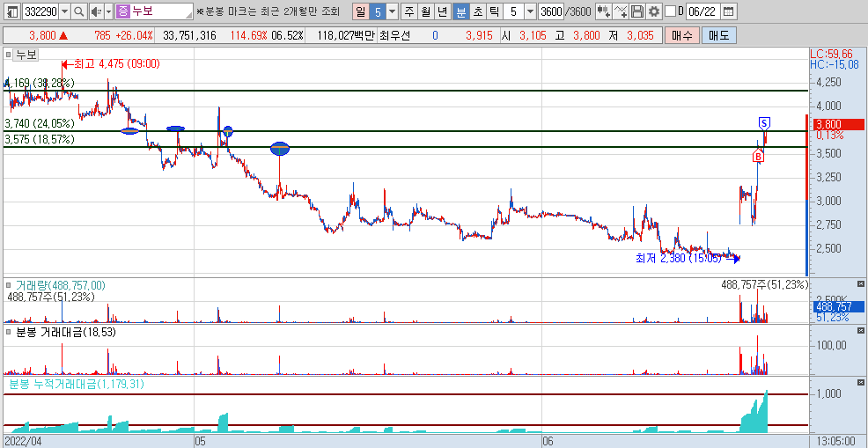Select the 분 minute chart period
The height and width of the screenshot is (448, 868).
[460, 11]
